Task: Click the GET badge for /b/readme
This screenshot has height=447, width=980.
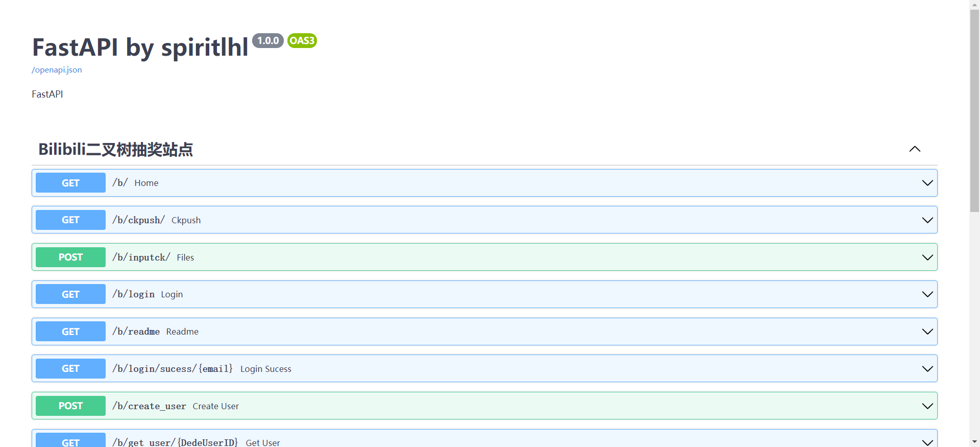Action: pos(70,332)
